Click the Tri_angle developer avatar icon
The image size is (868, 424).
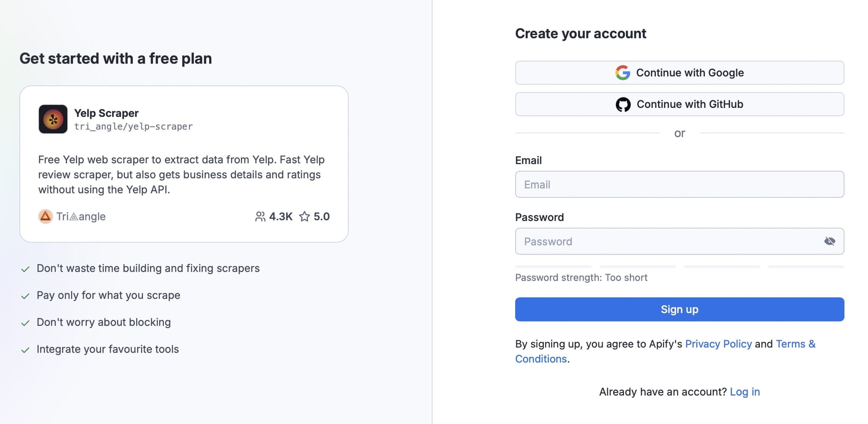pyautogui.click(x=45, y=216)
